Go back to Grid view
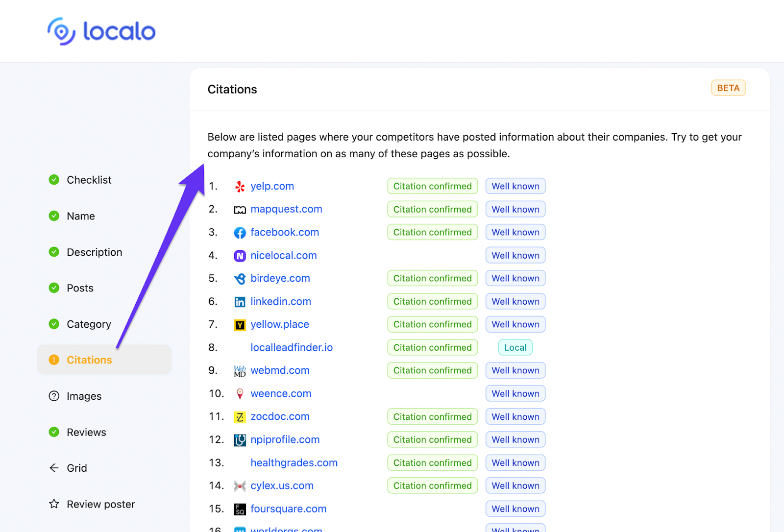The width and height of the screenshot is (784, 532). click(76, 468)
